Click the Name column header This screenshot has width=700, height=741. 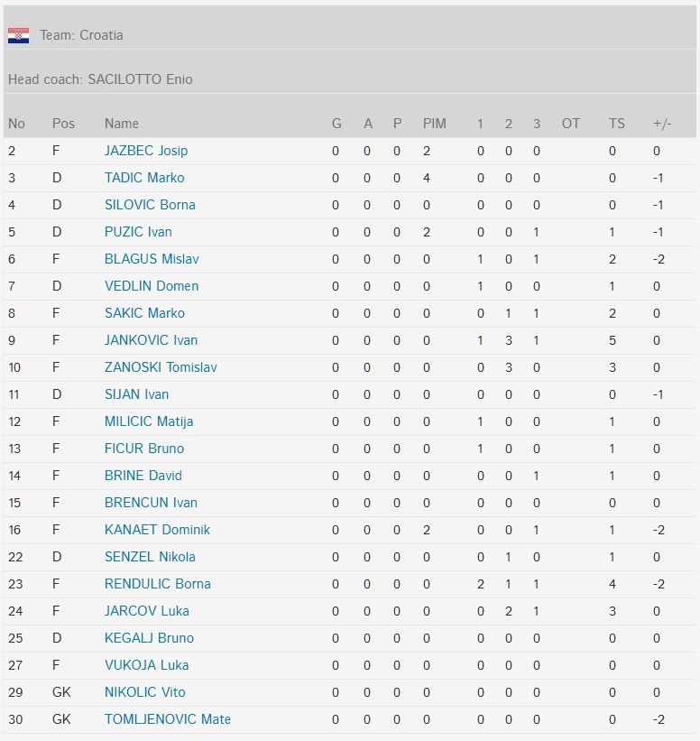[122, 124]
